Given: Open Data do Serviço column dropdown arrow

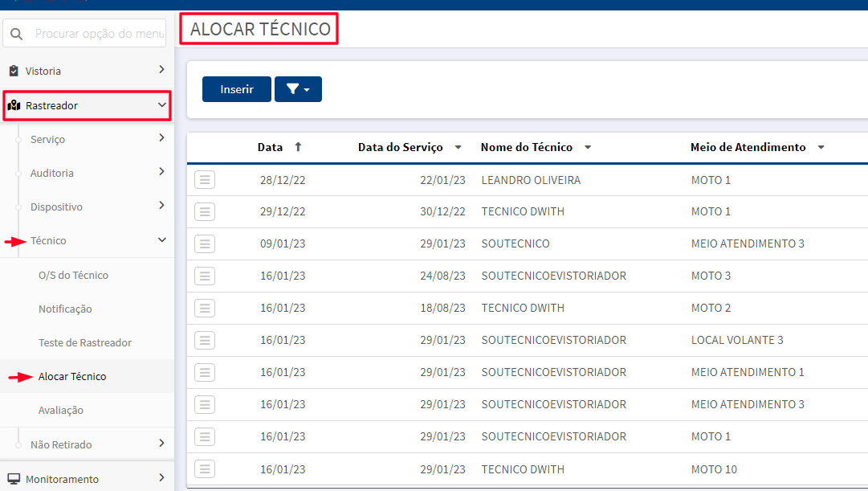Looking at the screenshot, I should pyautogui.click(x=458, y=147).
